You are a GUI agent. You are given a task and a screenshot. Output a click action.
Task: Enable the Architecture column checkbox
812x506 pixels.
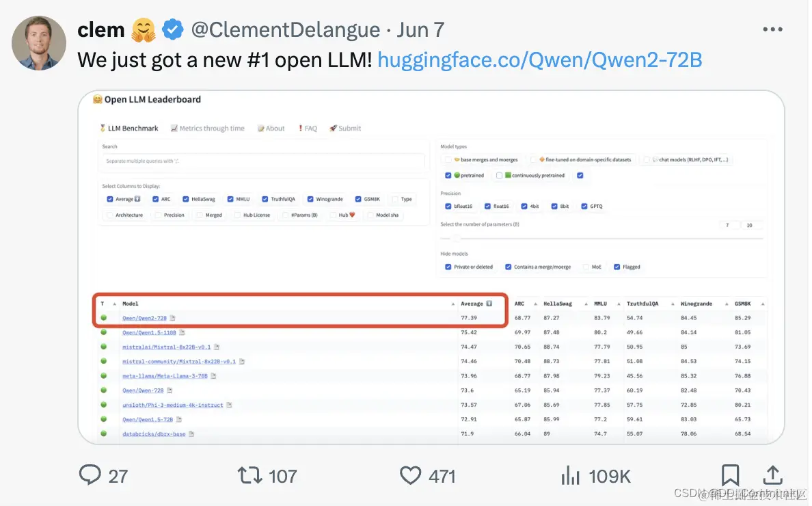pos(110,215)
